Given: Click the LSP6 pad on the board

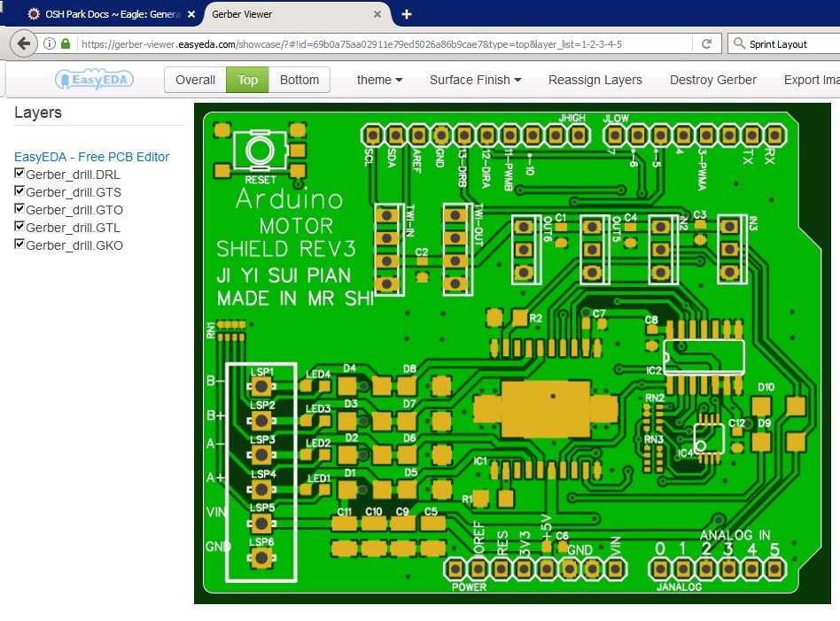Looking at the screenshot, I should click(261, 558).
